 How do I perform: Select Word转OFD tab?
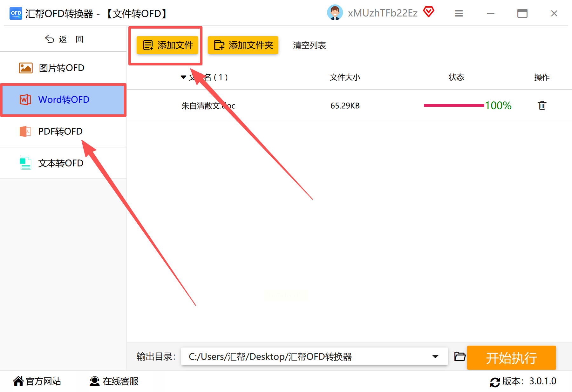tap(63, 100)
